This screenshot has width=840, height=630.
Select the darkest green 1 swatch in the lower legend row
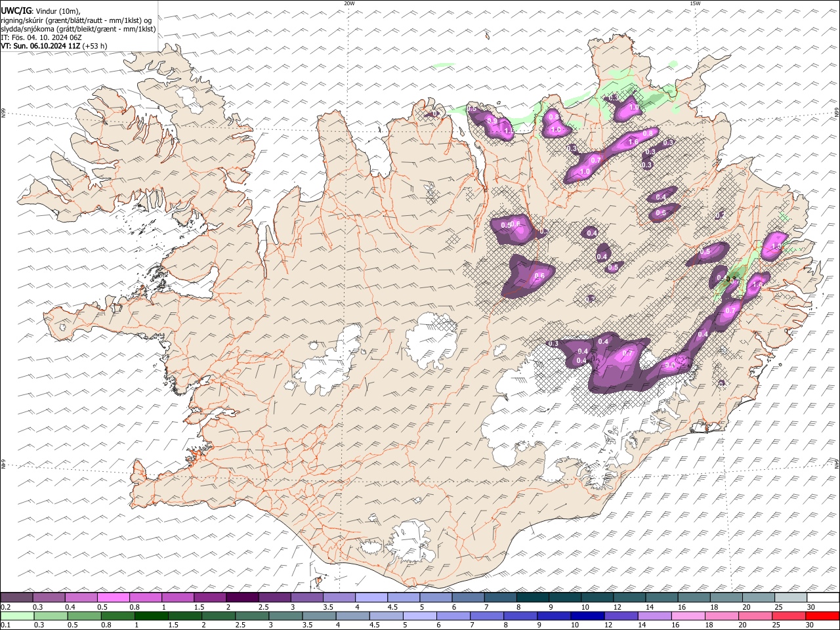click(152, 616)
